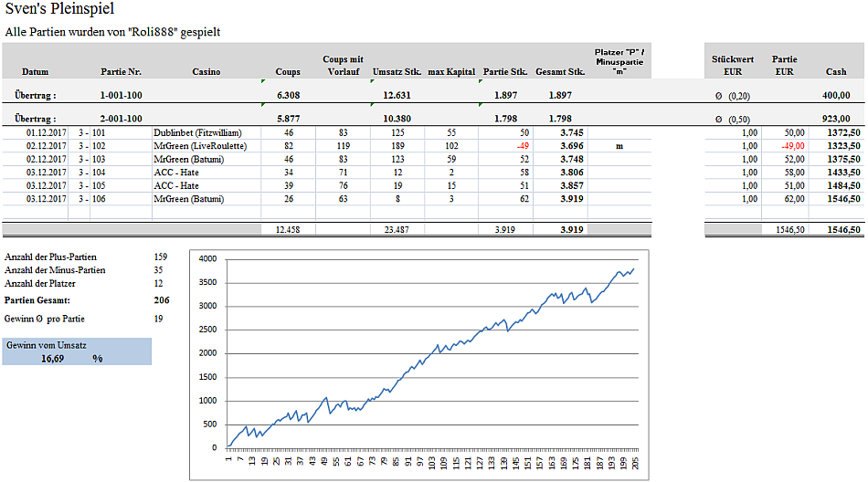Click the Partien Gesamt value 206
Image resolution: width=868 pixels, height=482 pixels.
[x=163, y=299]
